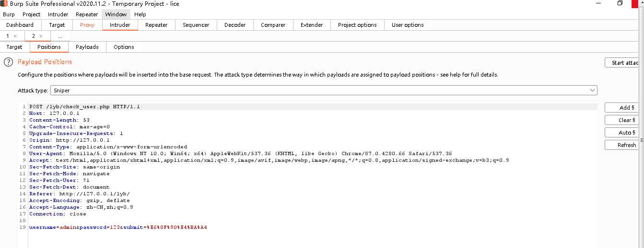644x248 pixels.
Task: Open the Attack type dropdown
Action: pyautogui.click(x=324, y=90)
